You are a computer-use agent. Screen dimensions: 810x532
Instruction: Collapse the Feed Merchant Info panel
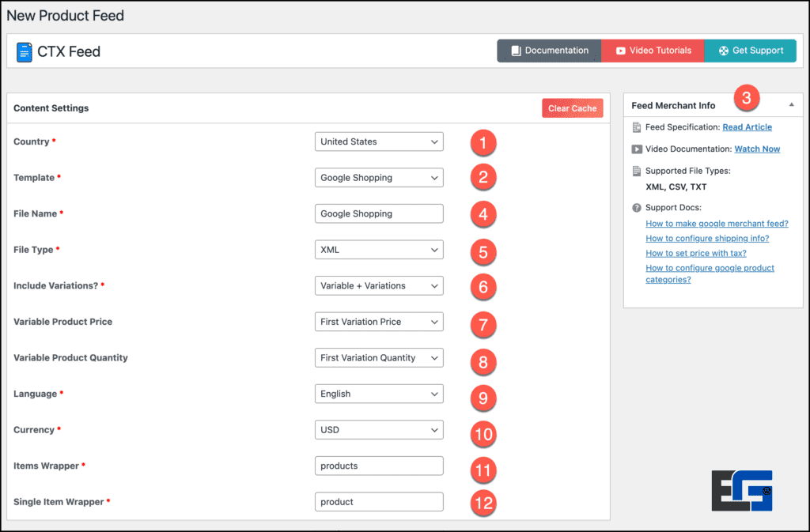[791, 105]
